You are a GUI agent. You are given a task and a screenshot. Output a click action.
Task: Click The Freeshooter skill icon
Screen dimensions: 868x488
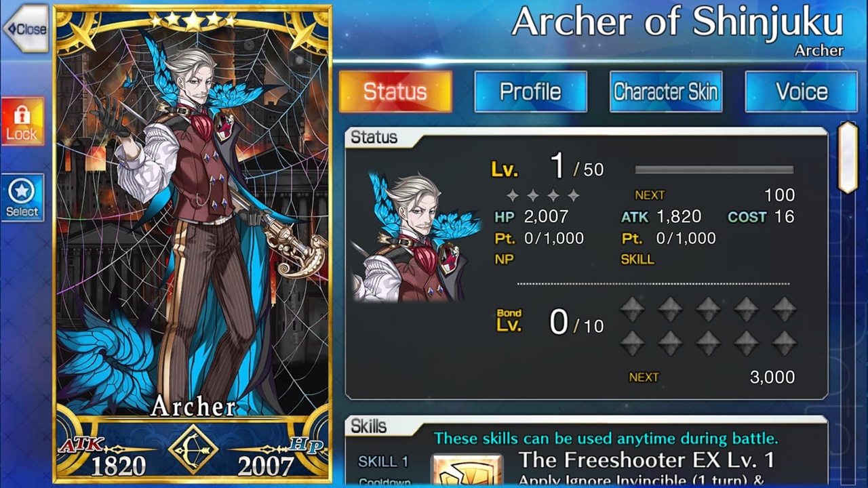pos(467,470)
